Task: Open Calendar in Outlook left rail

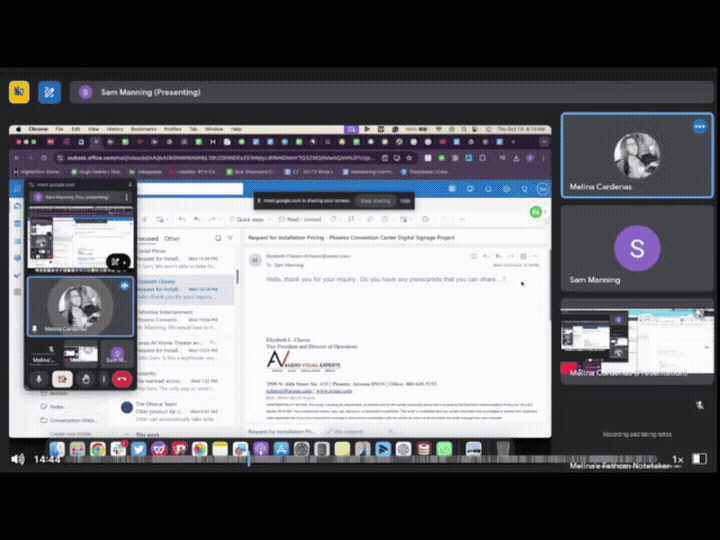Action: [17, 224]
